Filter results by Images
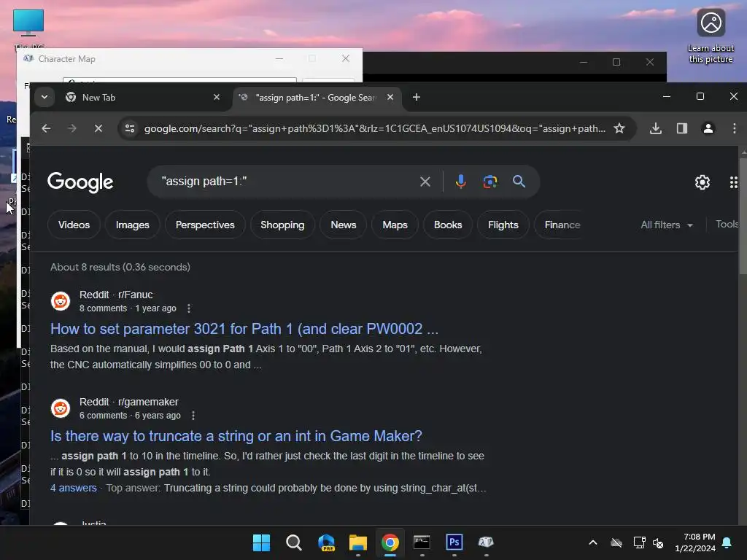This screenshot has height=560, width=747. click(x=133, y=225)
